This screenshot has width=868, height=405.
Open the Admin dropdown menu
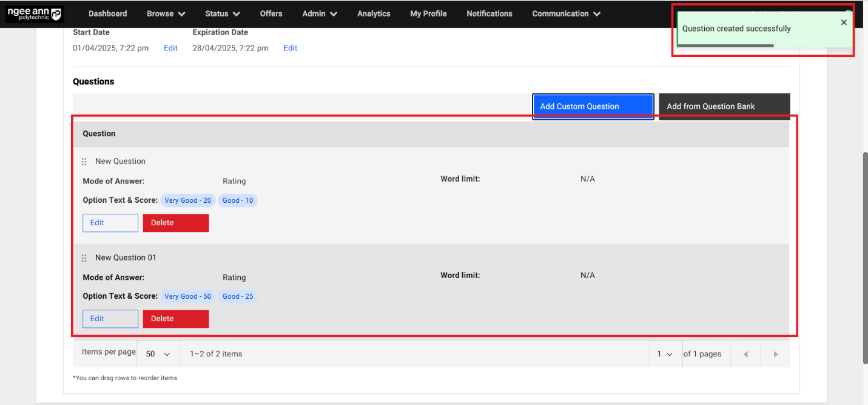click(319, 13)
